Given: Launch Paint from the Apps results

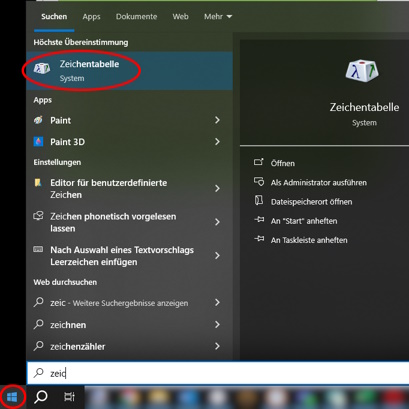Looking at the screenshot, I should [x=129, y=120].
